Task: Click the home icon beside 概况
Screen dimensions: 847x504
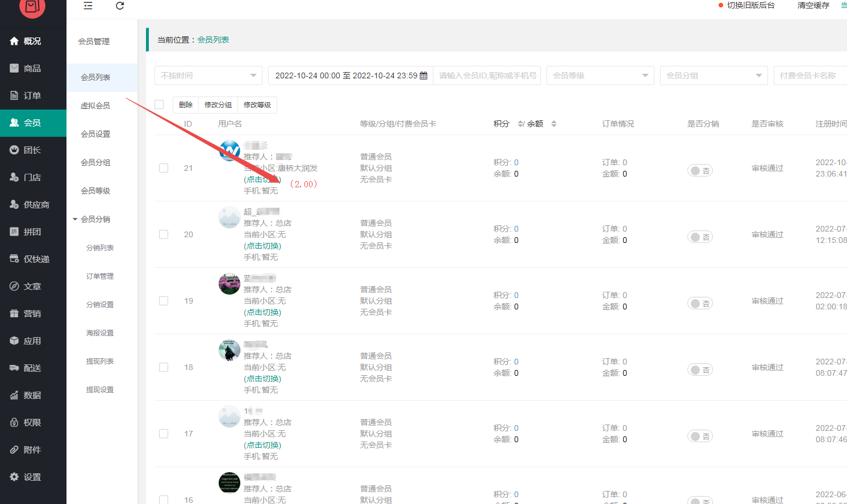Action: coord(14,41)
